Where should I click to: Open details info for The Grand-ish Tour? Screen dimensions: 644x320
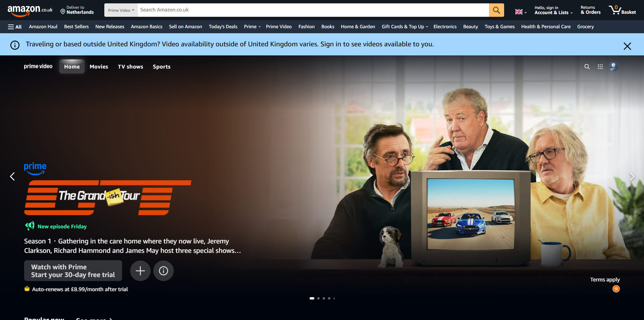pos(163,271)
